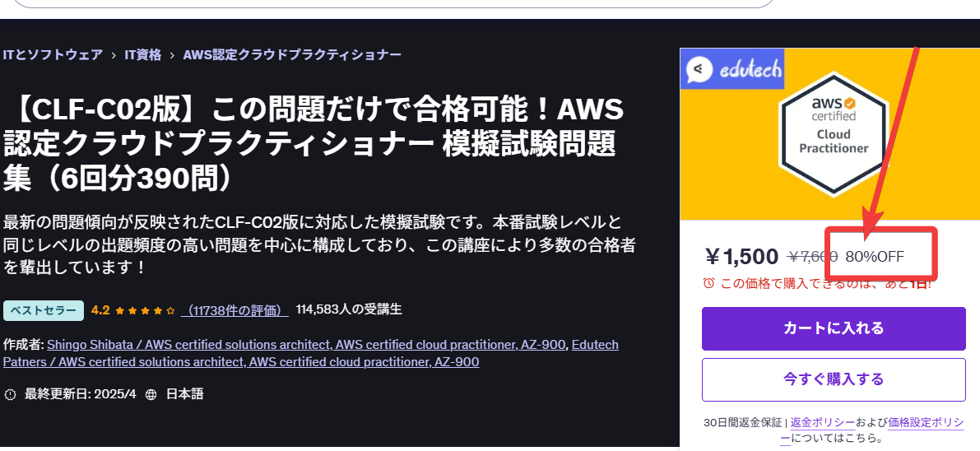This screenshot has width=980, height=451.
Task: Add course with カートに入れる button
Action: click(834, 328)
